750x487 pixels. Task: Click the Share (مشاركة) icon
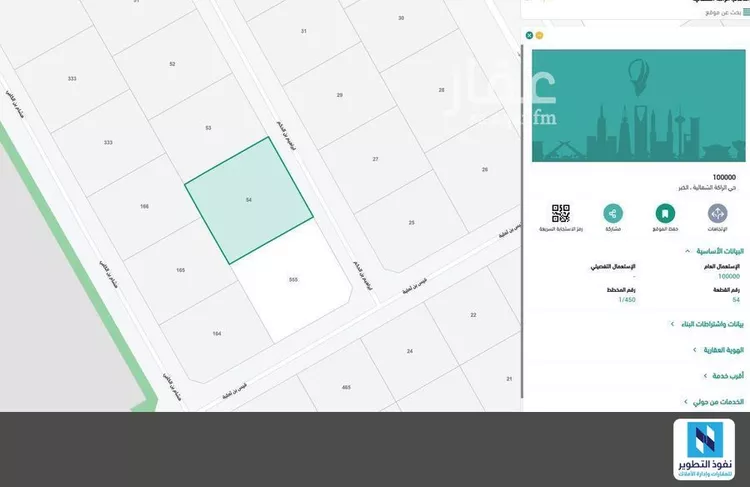coord(612,213)
